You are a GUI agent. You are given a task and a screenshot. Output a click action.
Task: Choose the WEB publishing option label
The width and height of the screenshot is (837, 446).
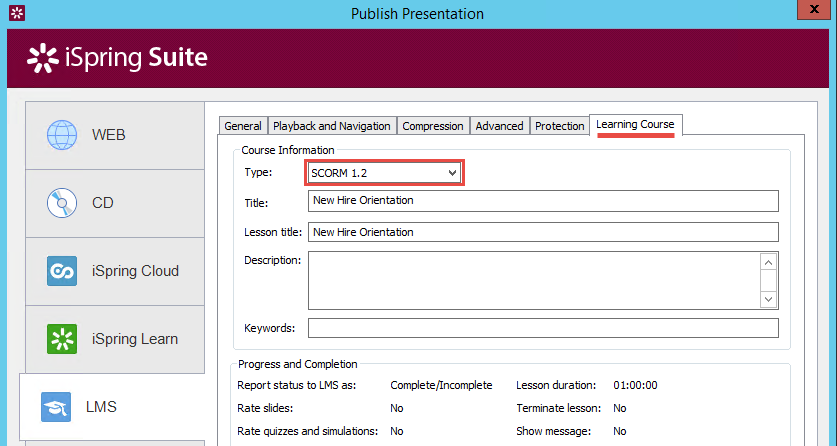109,135
